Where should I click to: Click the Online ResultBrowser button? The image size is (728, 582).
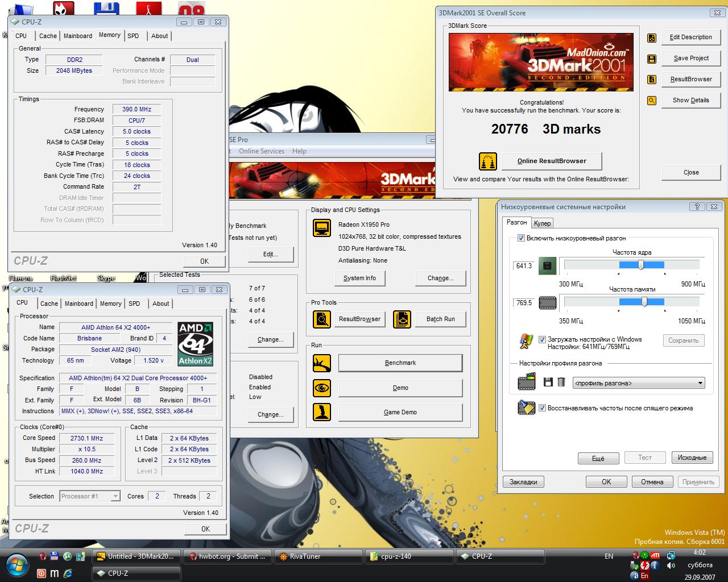(552, 161)
